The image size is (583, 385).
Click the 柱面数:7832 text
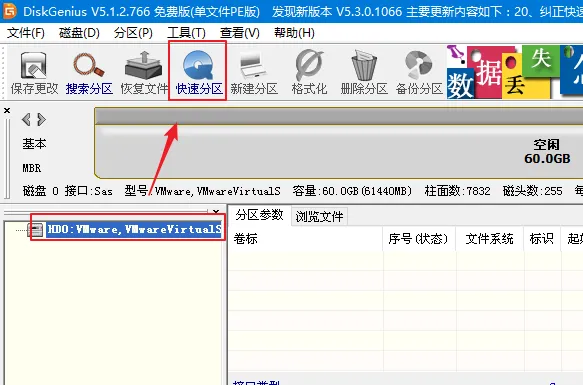tap(457, 191)
